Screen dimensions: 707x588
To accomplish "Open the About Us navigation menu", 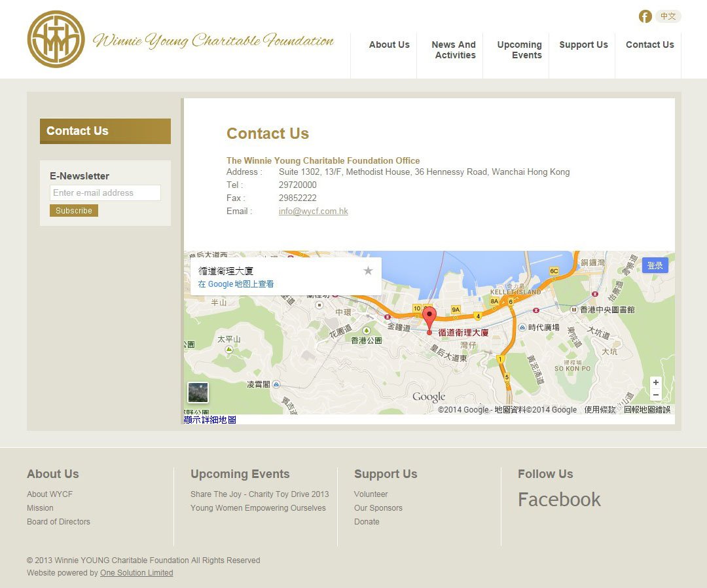I will point(389,45).
